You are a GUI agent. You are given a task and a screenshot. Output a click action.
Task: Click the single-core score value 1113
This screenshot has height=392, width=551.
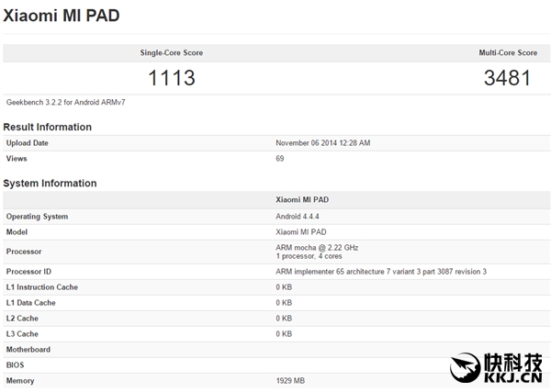172,78
